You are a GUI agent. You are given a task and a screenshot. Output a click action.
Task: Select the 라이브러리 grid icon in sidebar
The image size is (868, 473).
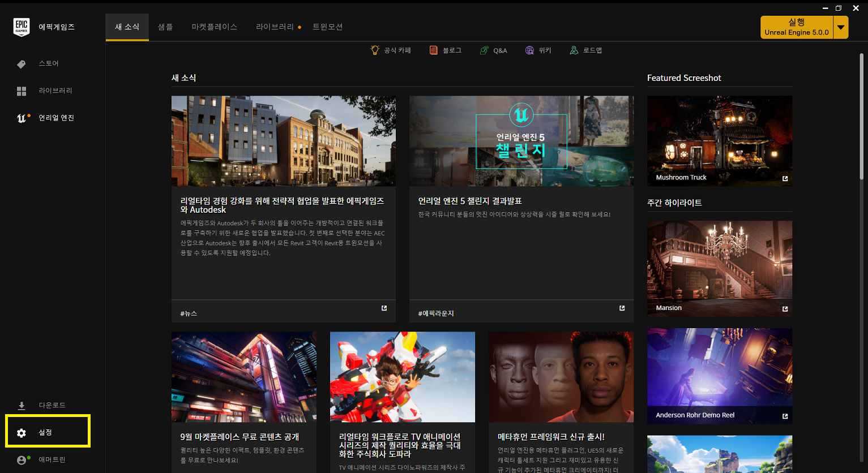pyautogui.click(x=22, y=91)
